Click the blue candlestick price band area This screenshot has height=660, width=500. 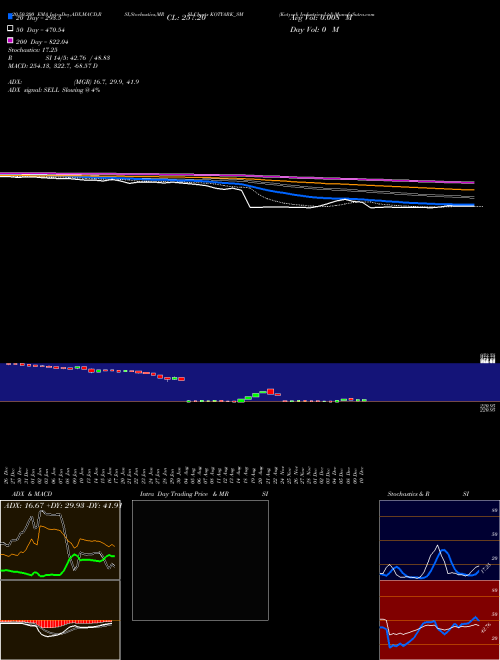click(250, 382)
